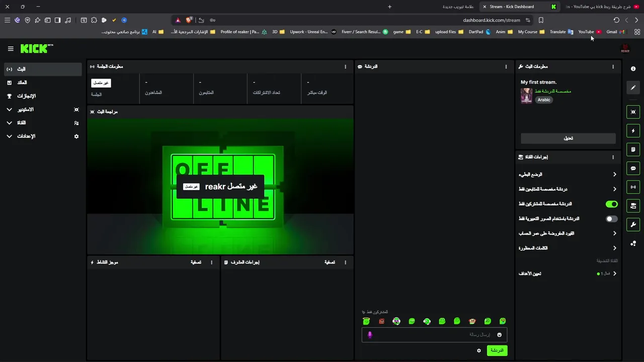The width and height of the screenshot is (644, 362).
Task: Open the emoji picker smiley icon
Action: coord(500,335)
